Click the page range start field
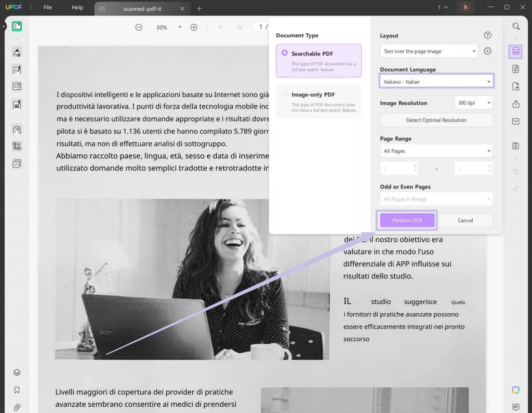 pos(399,168)
